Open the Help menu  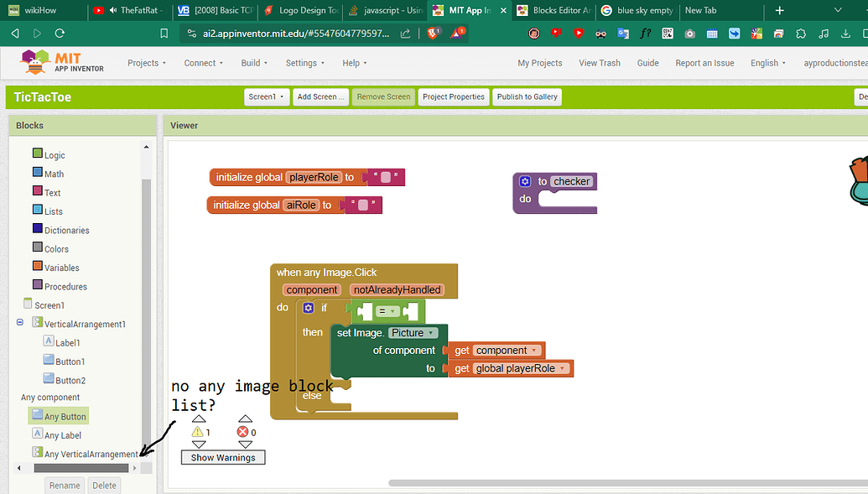click(354, 63)
